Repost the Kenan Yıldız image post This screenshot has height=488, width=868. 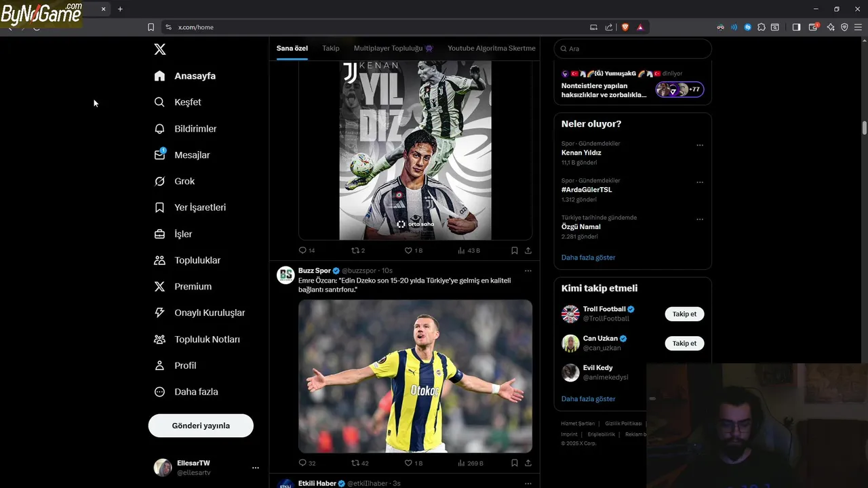(x=358, y=251)
